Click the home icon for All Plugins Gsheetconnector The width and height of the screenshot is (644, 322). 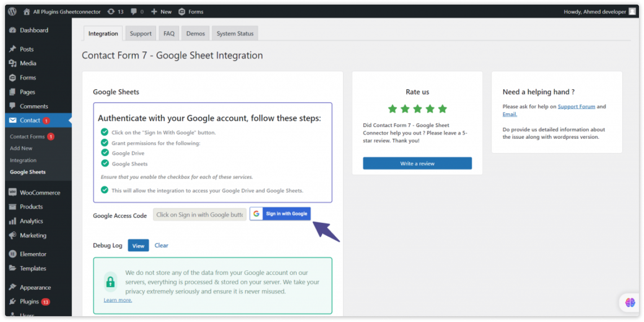pyautogui.click(x=27, y=12)
